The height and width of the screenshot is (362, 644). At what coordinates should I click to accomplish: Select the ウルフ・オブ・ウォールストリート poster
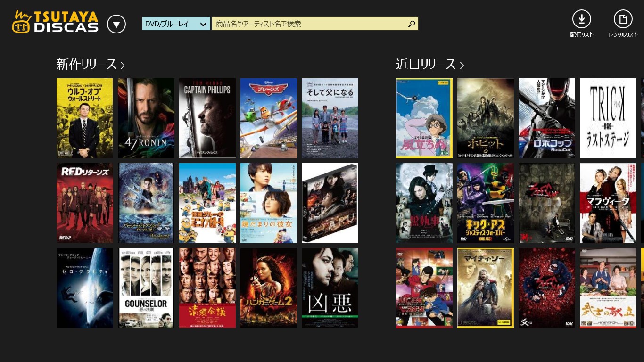coord(85,118)
